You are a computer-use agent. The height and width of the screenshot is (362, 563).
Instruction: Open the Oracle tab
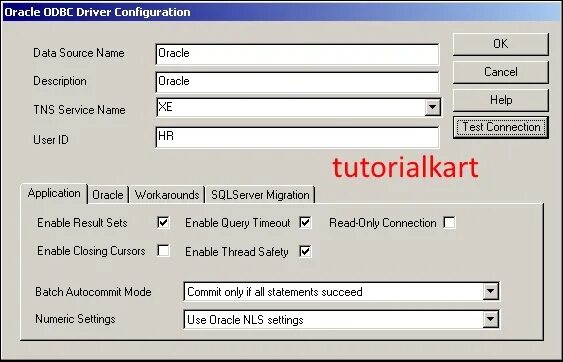[108, 195]
